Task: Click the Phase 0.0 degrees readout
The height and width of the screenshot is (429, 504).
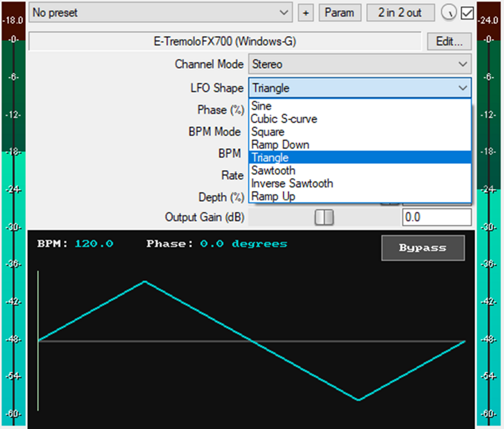Action: tap(217, 244)
